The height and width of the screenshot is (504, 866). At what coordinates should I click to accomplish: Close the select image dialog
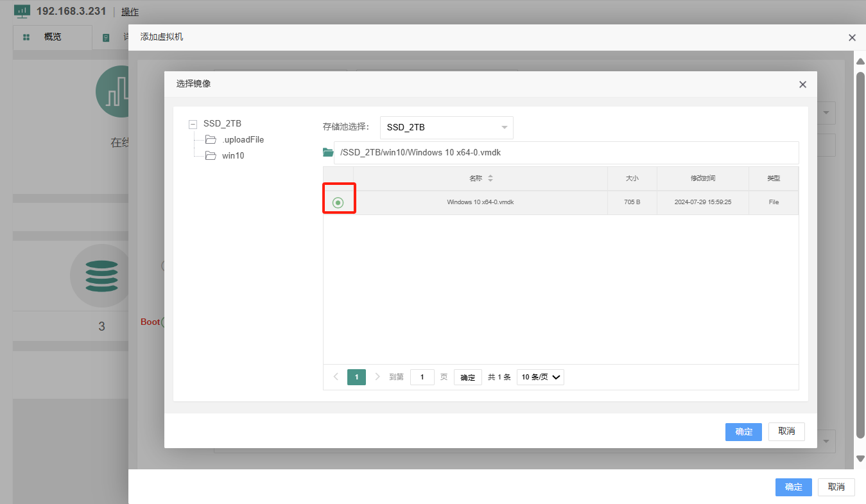pos(802,84)
